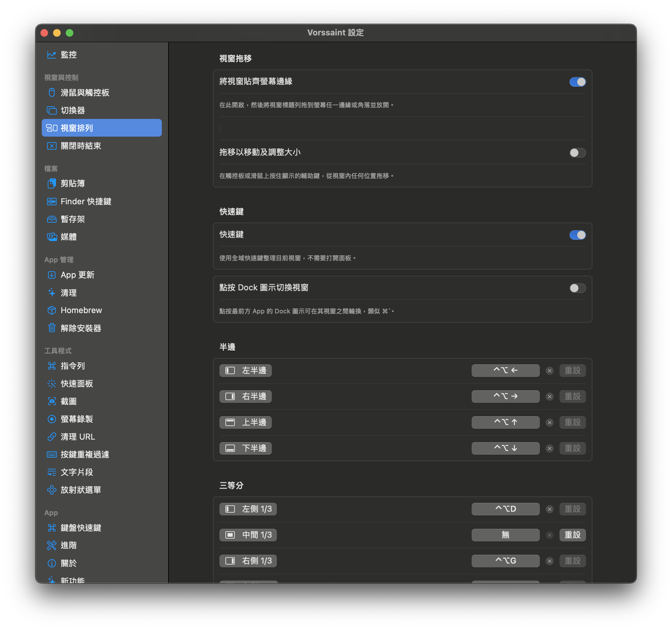Click the 關於 info icon
This screenshot has width=672, height=630.
point(52,563)
